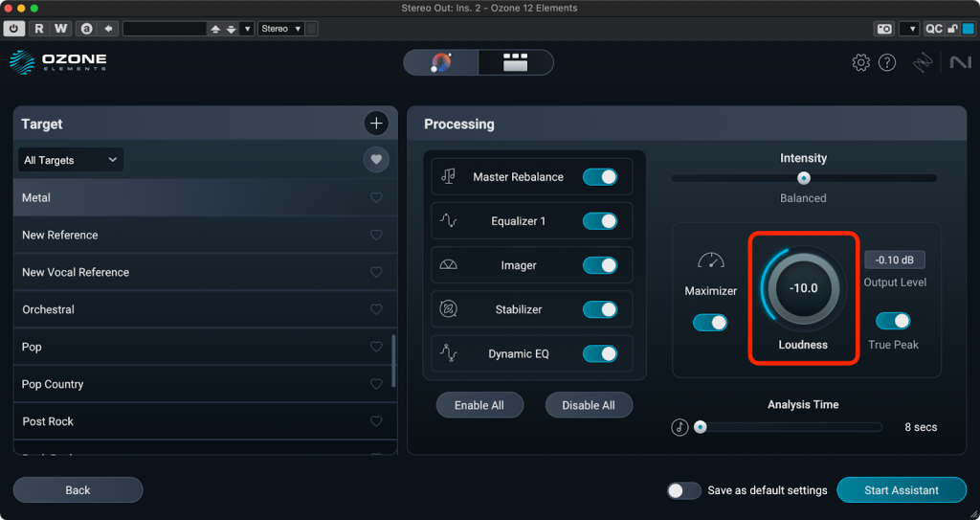Open the Stereo channel dropdown
The width and height of the screenshot is (980, 520).
tap(281, 29)
